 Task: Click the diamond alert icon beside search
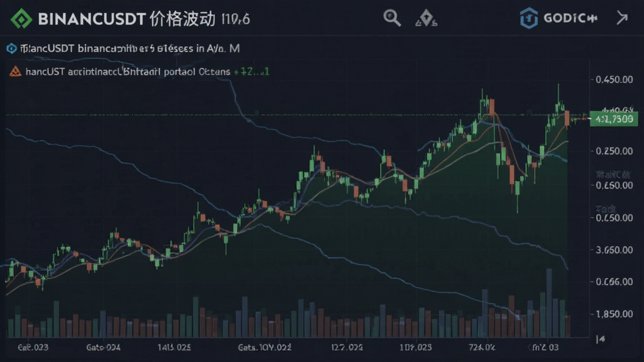426,18
